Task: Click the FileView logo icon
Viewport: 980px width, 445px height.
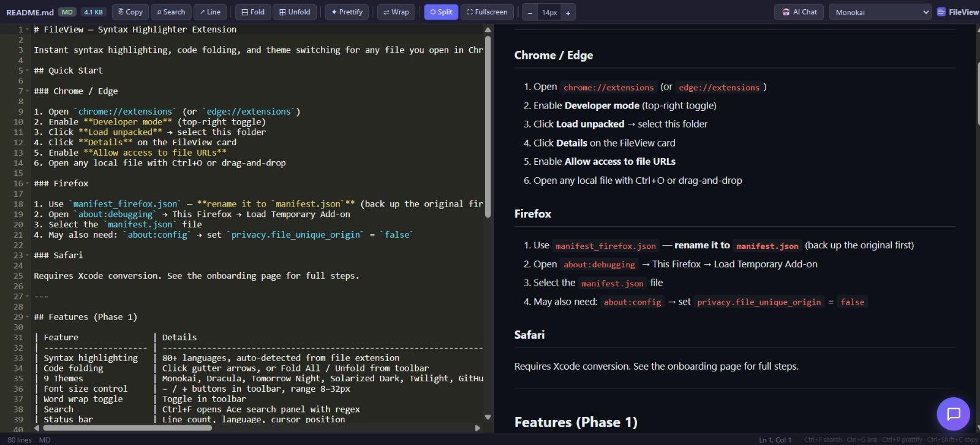Action: click(x=941, y=12)
